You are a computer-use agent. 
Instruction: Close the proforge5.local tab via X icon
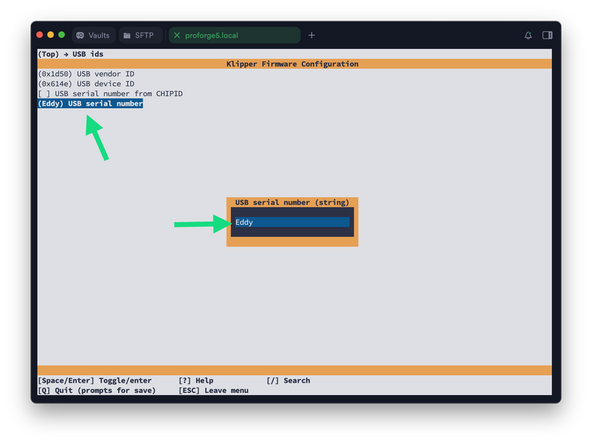click(x=177, y=35)
